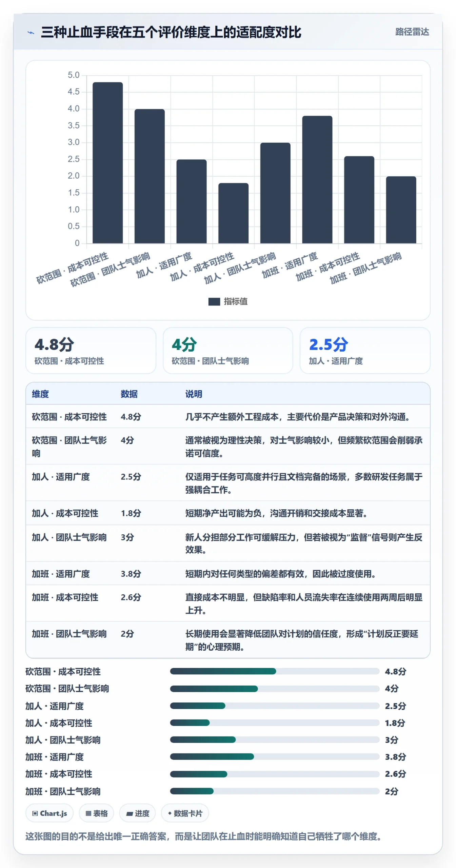Click the 表格 tag chip
The image size is (456, 868).
click(96, 813)
